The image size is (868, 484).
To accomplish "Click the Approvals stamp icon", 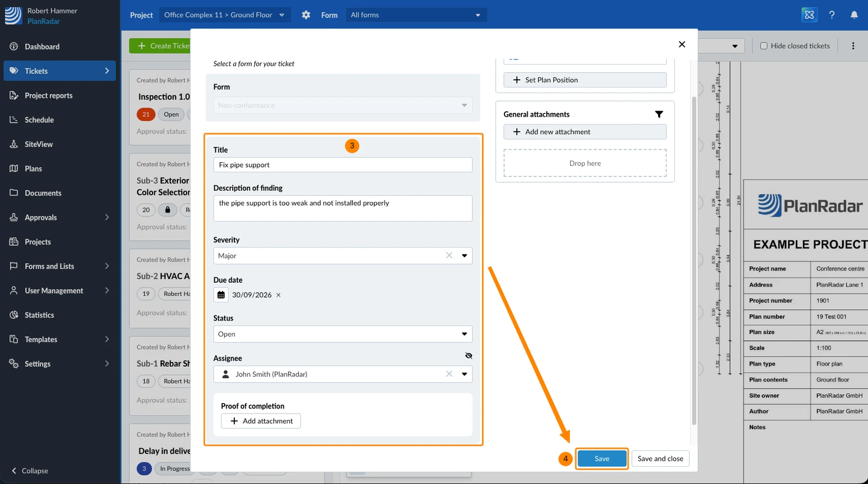I will (14, 218).
